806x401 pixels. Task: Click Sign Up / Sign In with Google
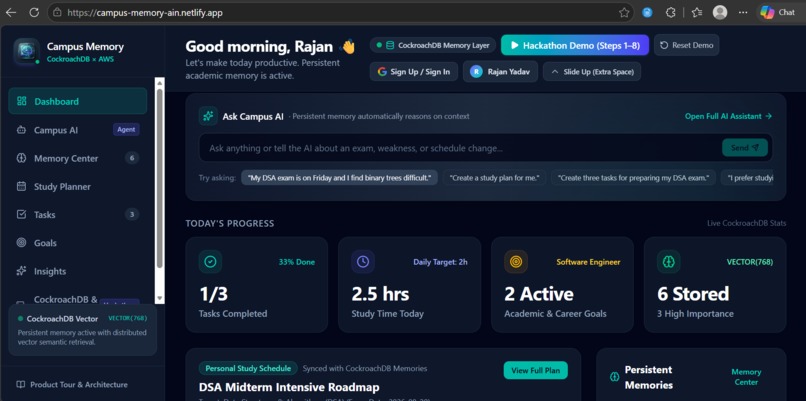(414, 72)
